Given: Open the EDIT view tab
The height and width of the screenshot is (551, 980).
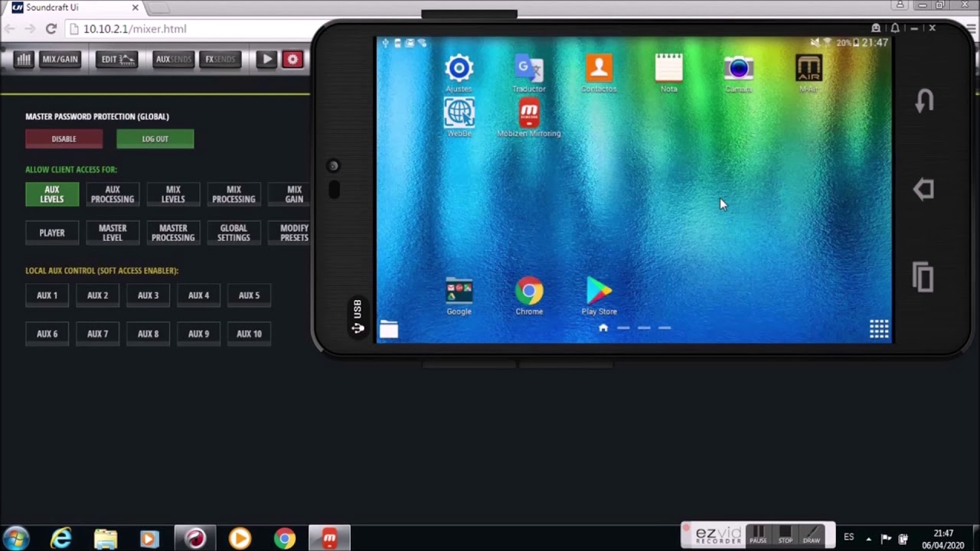Looking at the screenshot, I should [118, 59].
